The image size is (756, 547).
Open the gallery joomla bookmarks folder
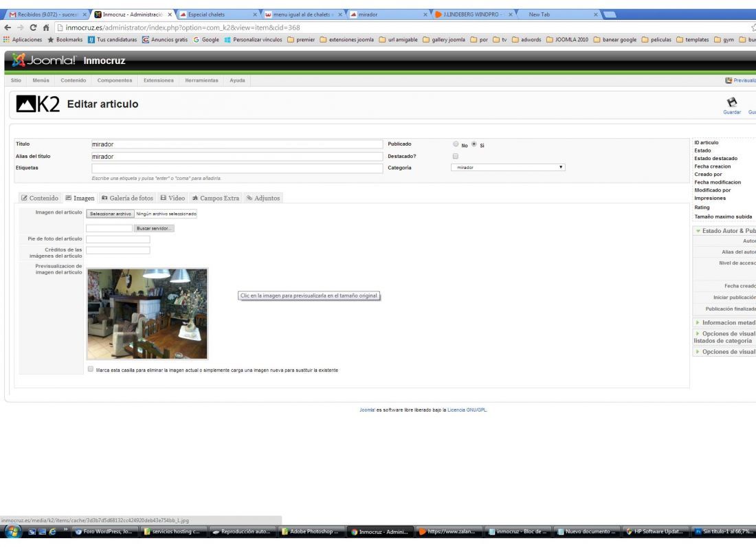443,40
